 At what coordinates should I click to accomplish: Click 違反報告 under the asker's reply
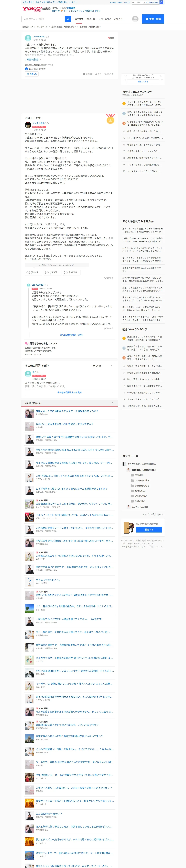click(x=108, y=328)
